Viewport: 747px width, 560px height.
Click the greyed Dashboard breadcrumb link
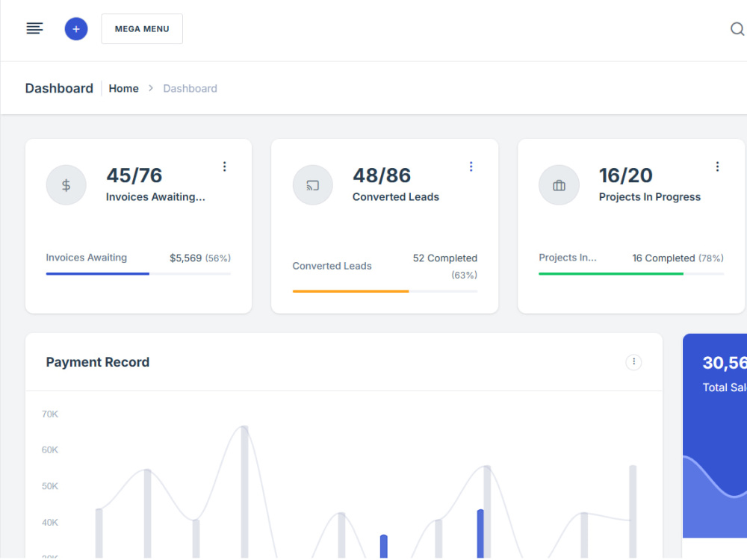pos(190,89)
